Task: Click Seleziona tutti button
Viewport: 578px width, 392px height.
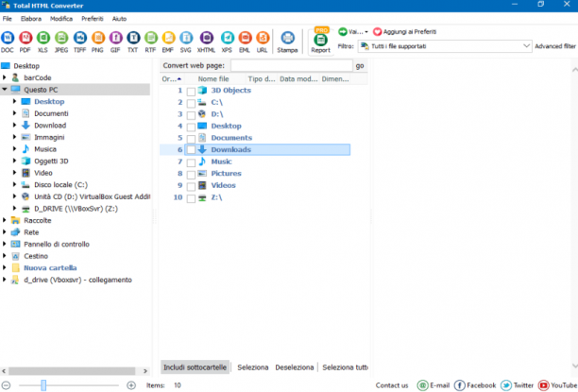Action: click(345, 367)
